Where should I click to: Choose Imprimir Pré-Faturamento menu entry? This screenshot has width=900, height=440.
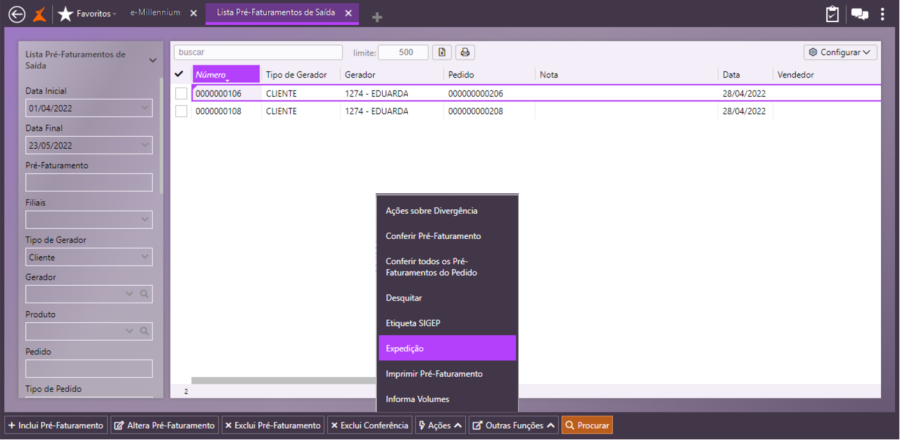(448, 373)
